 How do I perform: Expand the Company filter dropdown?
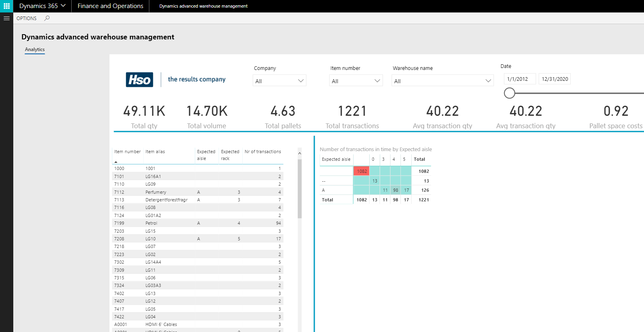click(x=280, y=81)
